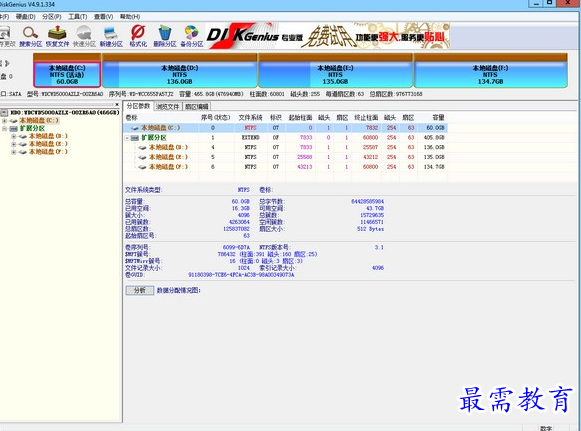
Task: Select 本地磁盘(F:) label in left tree
Action: (48, 152)
